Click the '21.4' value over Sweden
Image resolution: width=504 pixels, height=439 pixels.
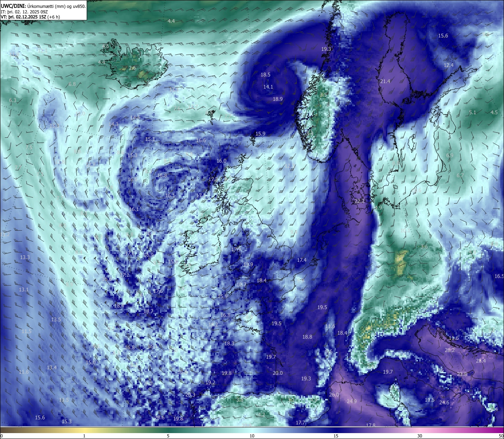(385, 81)
